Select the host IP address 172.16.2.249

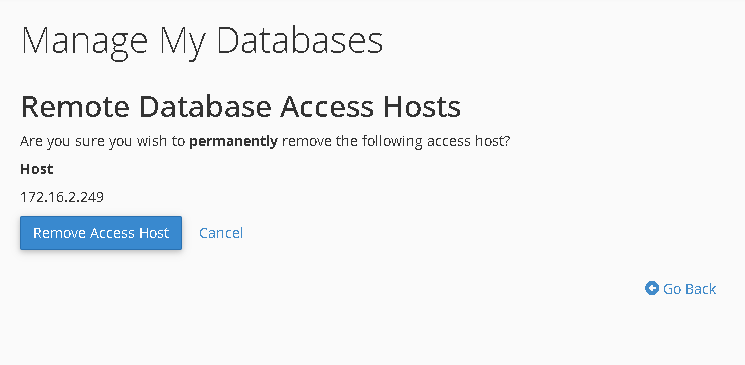[x=62, y=197]
